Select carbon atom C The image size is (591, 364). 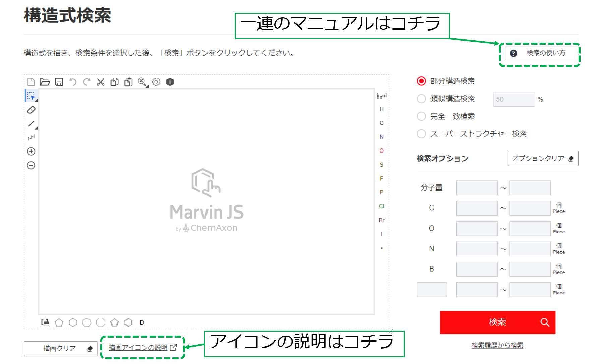click(x=381, y=123)
